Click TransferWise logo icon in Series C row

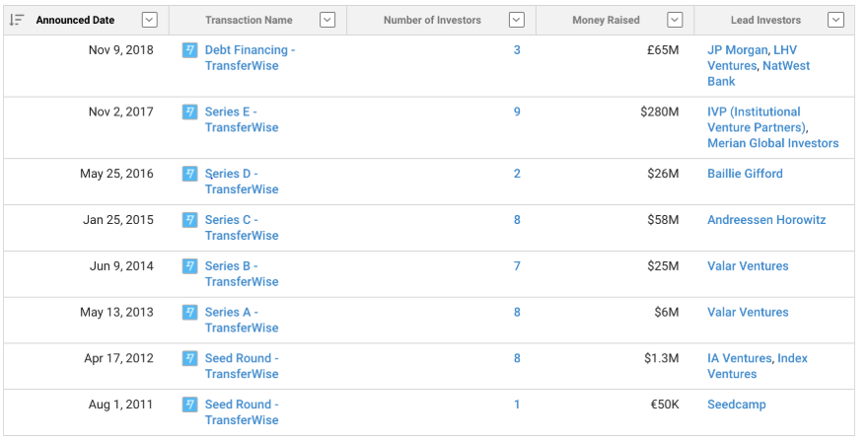189,220
